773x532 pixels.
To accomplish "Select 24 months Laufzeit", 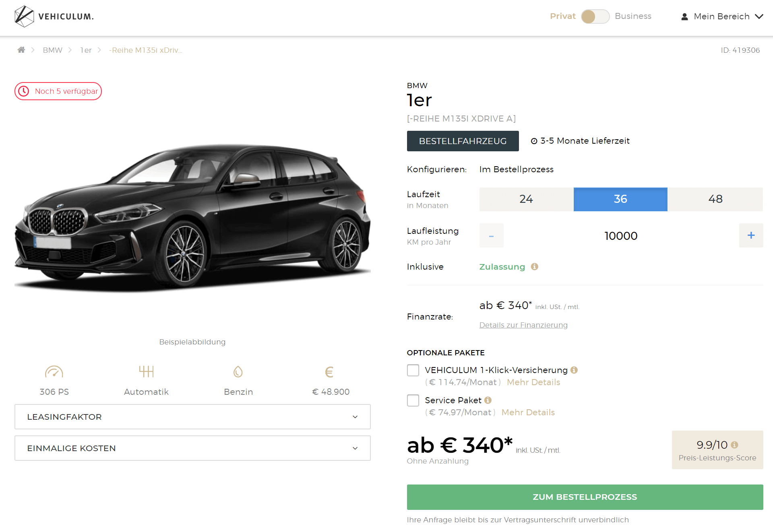I will click(x=526, y=199).
